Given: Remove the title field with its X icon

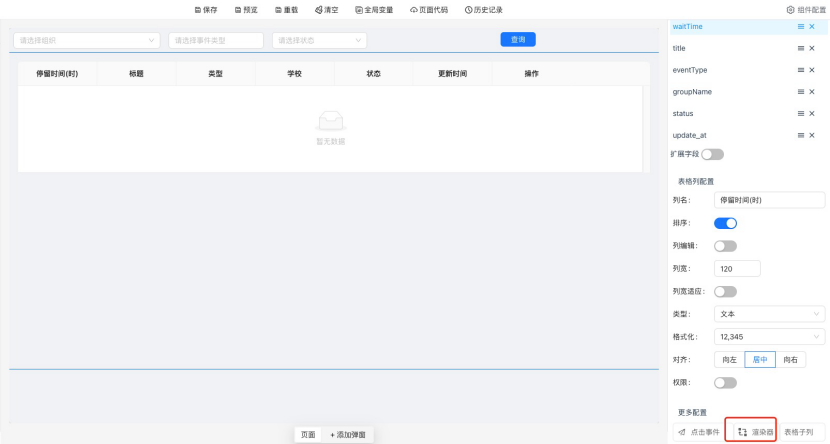Looking at the screenshot, I should [812, 48].
